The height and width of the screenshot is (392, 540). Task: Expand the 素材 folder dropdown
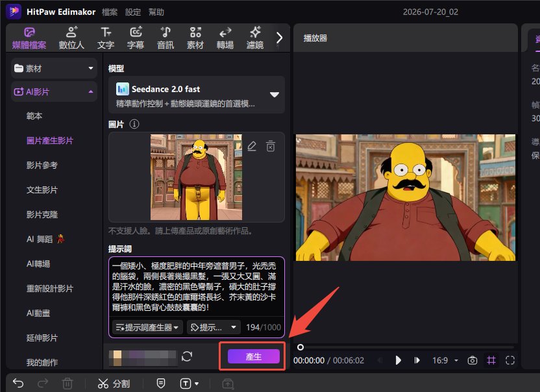pos(54,68)
